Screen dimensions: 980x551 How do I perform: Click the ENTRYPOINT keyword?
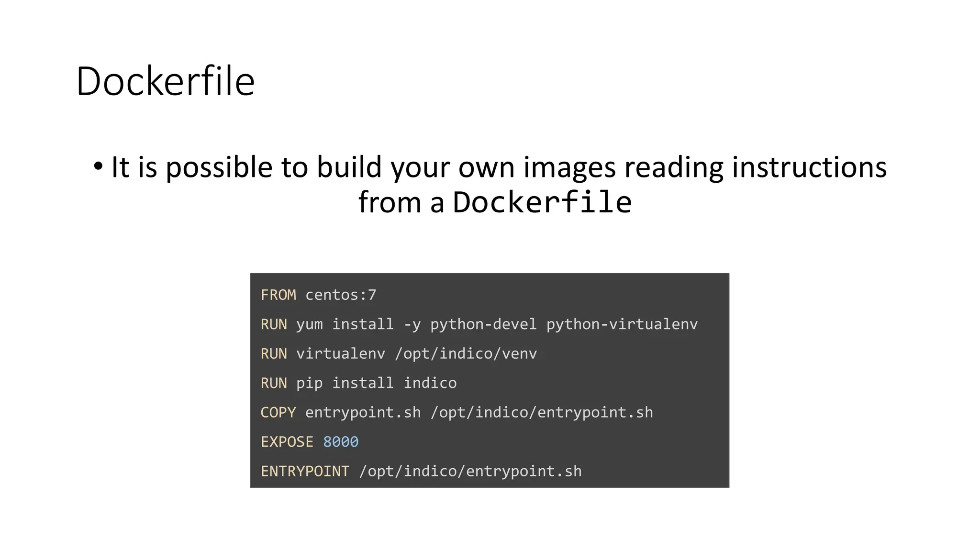[x=305, y=471]
